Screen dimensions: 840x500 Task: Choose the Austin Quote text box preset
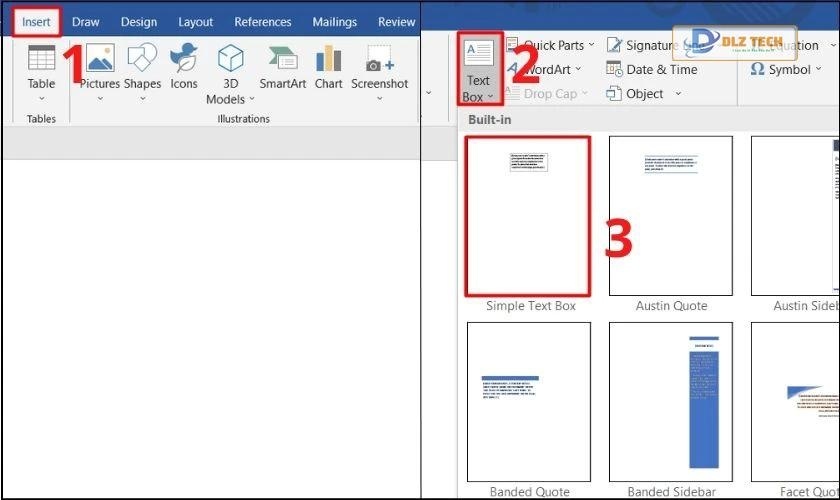point(671,216)
